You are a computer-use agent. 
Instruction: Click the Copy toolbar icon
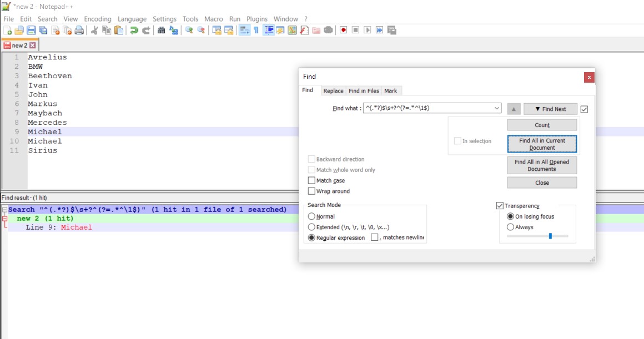click(107, 31)
